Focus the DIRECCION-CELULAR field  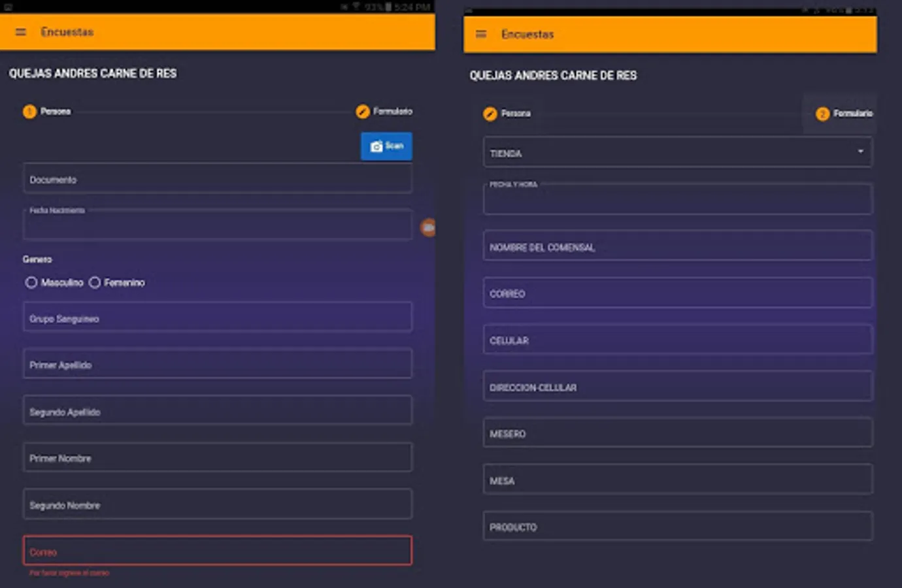click(x=678, y=386)
